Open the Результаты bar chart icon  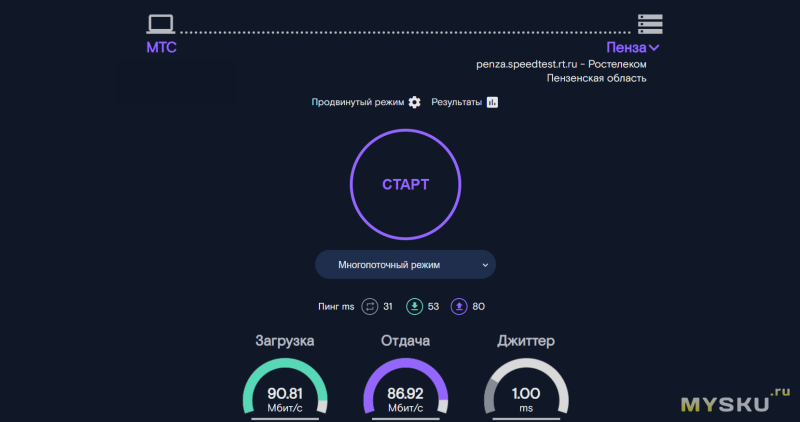coord(492,103)
